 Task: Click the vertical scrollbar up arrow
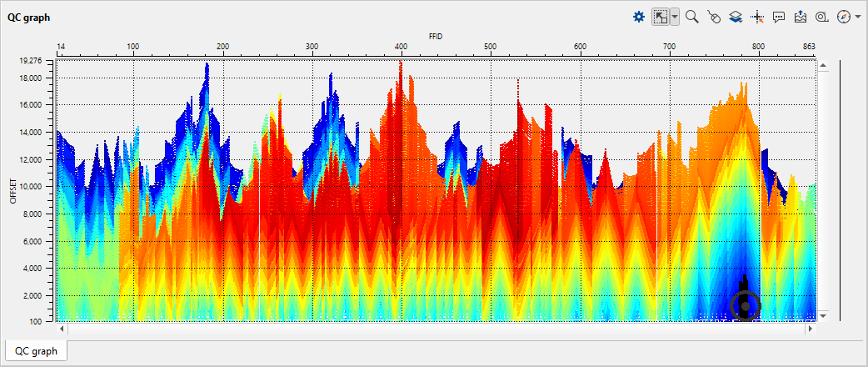pos(822,64)
